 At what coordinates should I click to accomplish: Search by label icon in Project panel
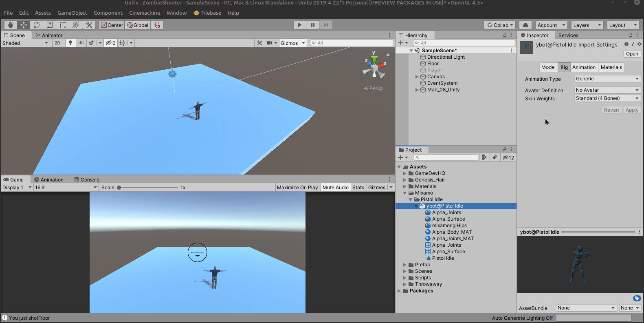click(495, 157)
